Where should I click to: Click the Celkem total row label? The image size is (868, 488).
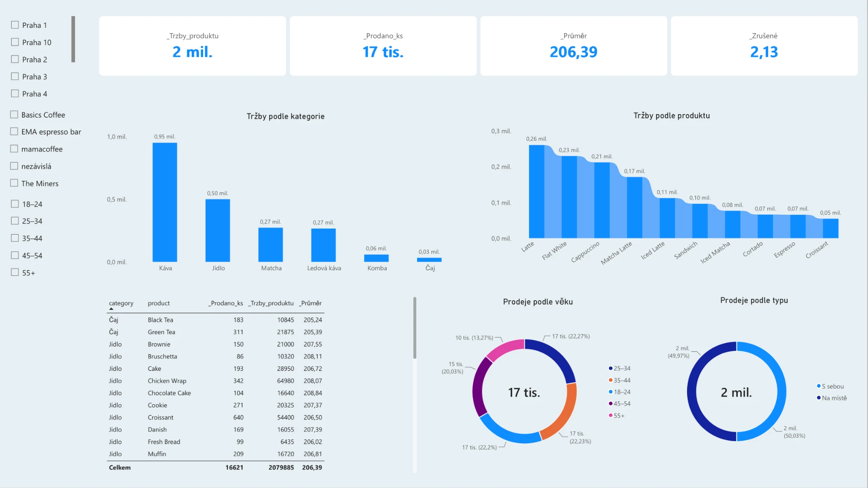pos(120,468)
